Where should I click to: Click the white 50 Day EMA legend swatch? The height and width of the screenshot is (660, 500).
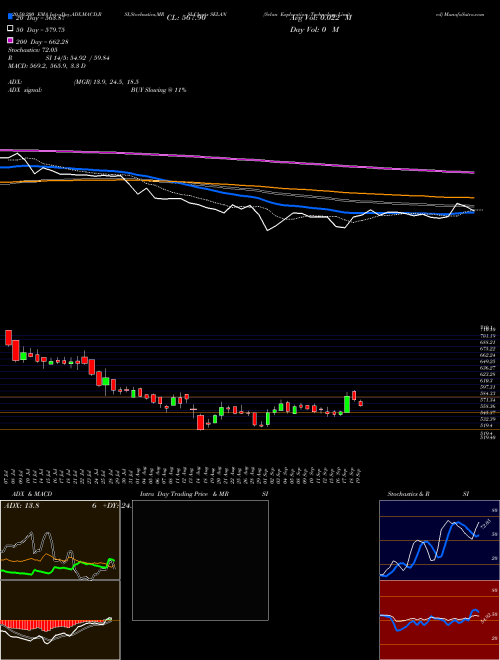click(x=10, y=29)
